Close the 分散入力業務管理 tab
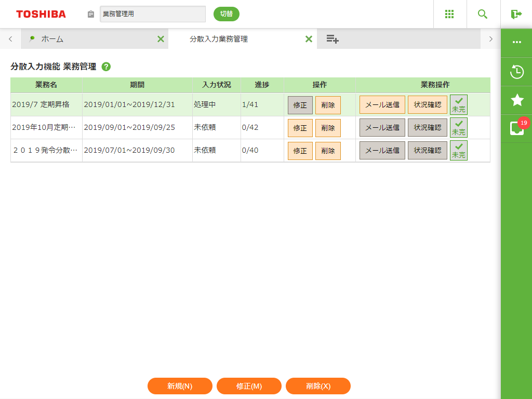 pos(309,39)
